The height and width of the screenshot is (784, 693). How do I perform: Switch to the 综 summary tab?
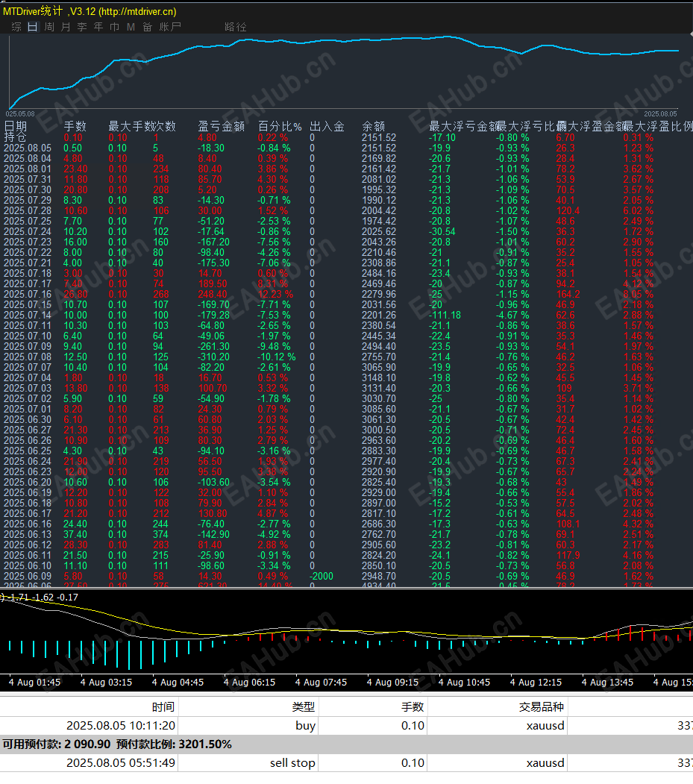pos(16,27)
